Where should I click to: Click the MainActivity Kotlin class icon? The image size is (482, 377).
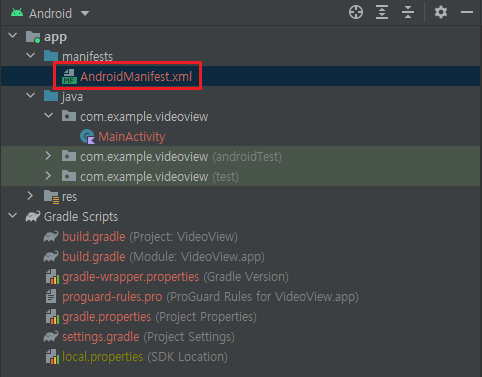[87, 137]
